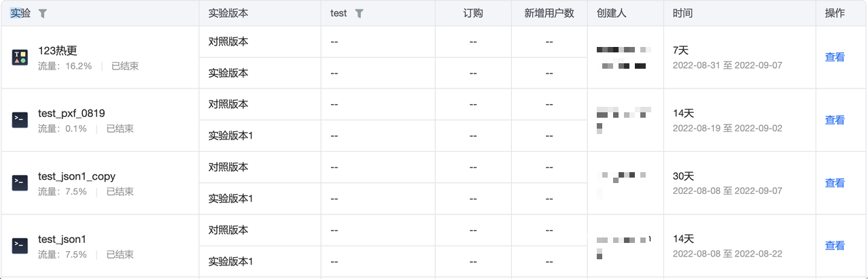Click the filter icon beside 实验 header
The height and width of the screenshot is (279, 868).
pos(43,14)
